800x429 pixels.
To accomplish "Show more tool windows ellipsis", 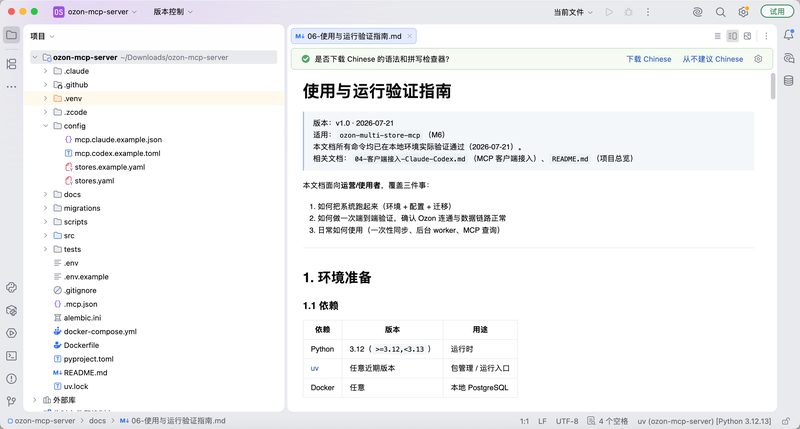I will pyautogui.click(x=11, y=87).
